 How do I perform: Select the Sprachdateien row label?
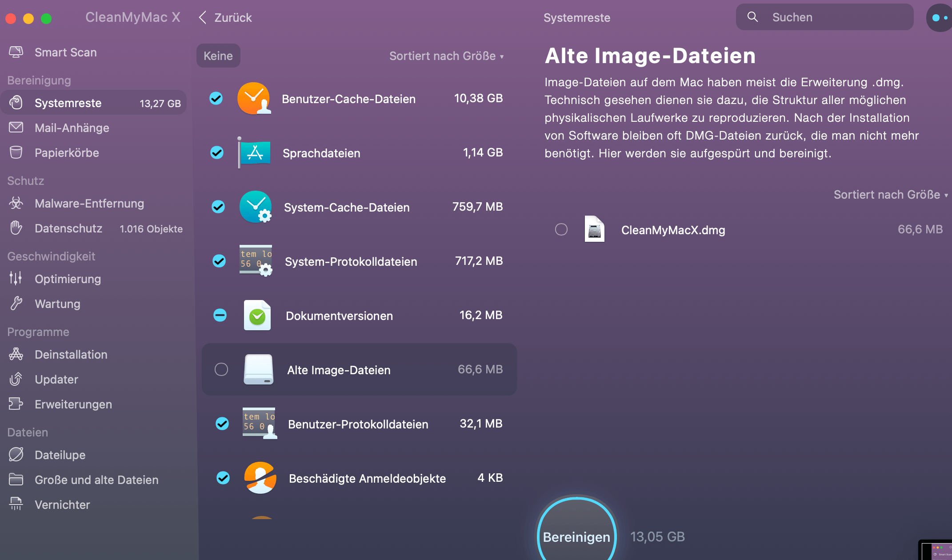pos(321,153)
